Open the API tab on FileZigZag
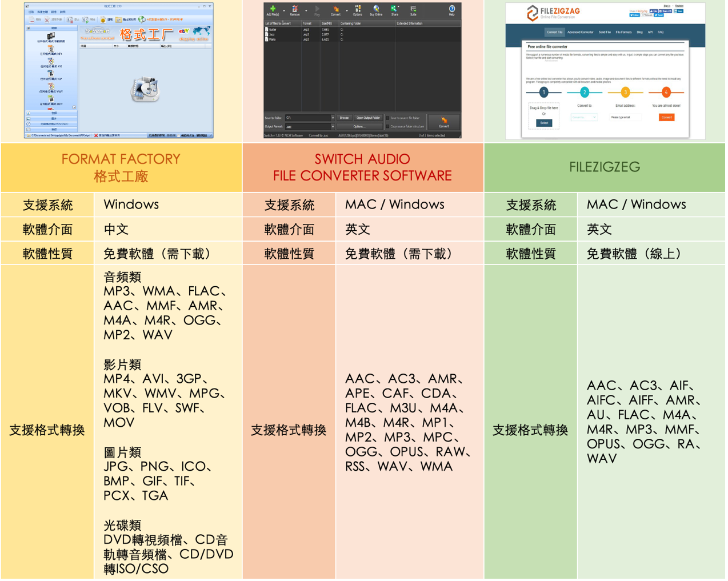Image resolution: width=728 pixels, height=581 pixels. [650, 32]
